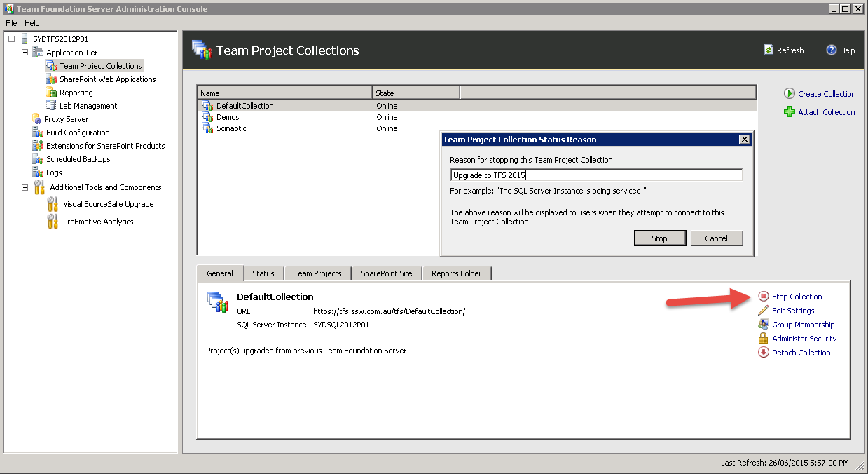Click the green Create Collection icon
The width and height of the screenshot is (868, 474).
point(790,93)
